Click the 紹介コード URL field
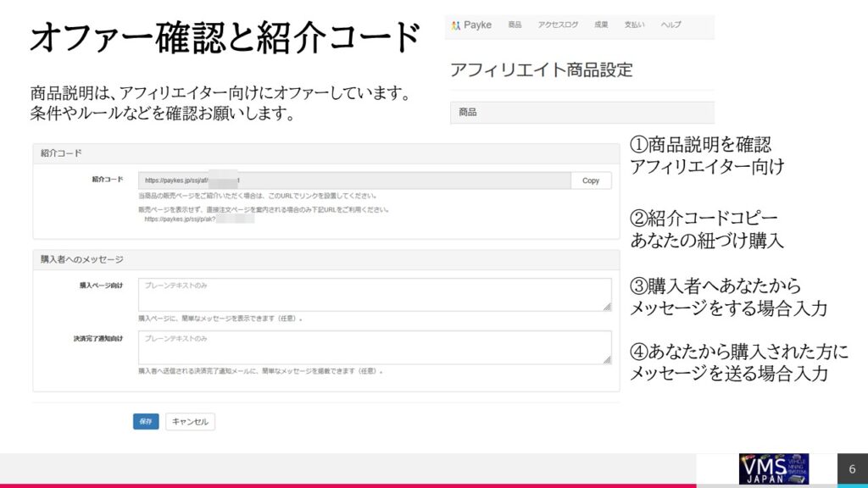The width and height of the screenshot is (868, 488). [353, 180]
